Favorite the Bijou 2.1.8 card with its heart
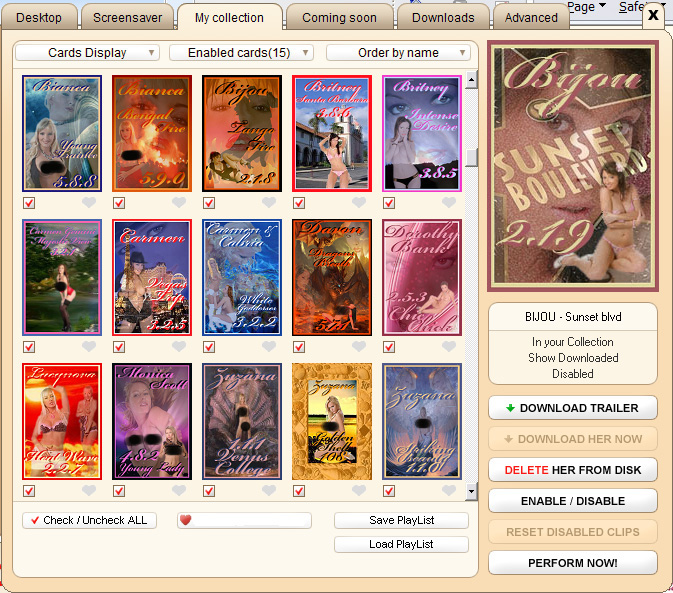673x593 pixels. (x=269, y=203)
